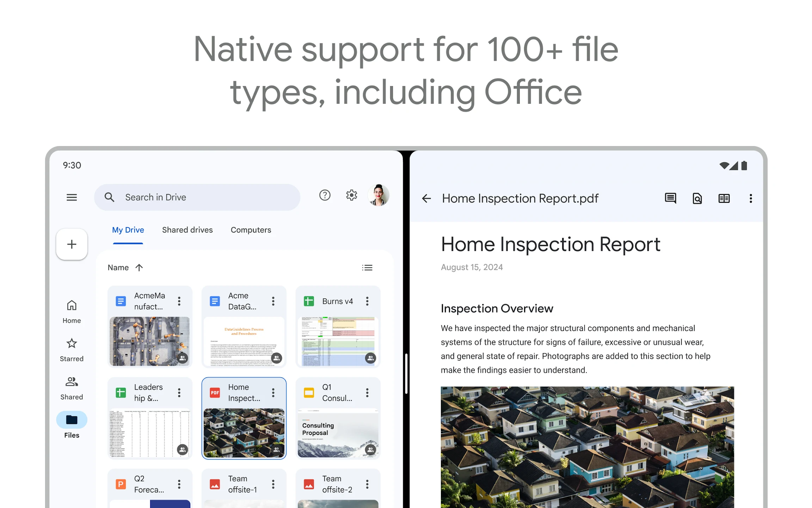
Task: Switch to two-page reading view icon
Action: 724,198
